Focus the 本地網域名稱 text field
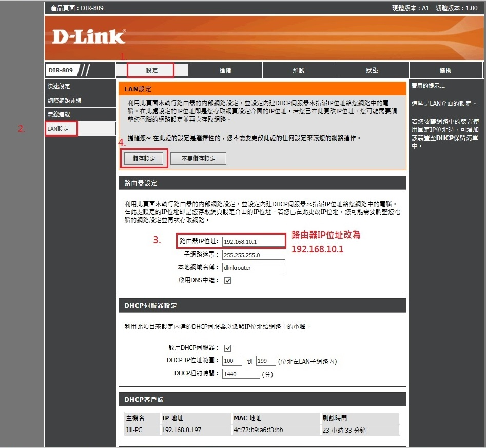486x448 pixels. pos(254,268)
